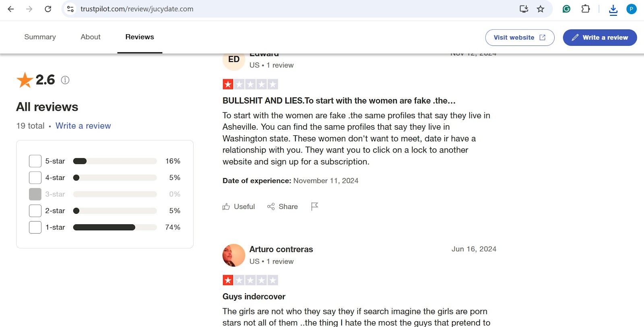Switch to the Summary tab

tap(40, 37)
